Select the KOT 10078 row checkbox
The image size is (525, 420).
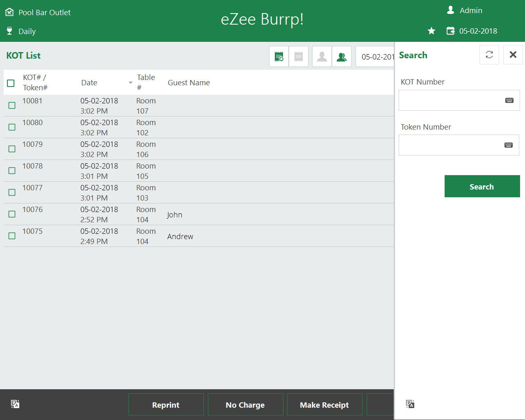tap(12, 171)
